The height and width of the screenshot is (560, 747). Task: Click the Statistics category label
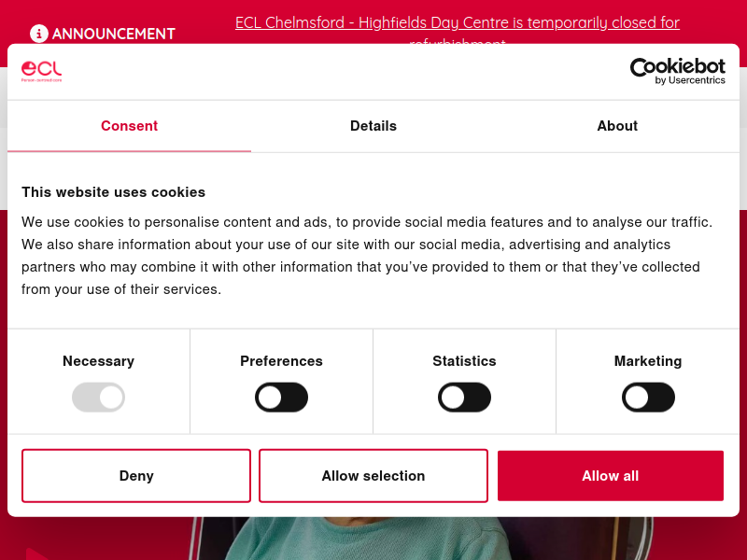(464, 361)
